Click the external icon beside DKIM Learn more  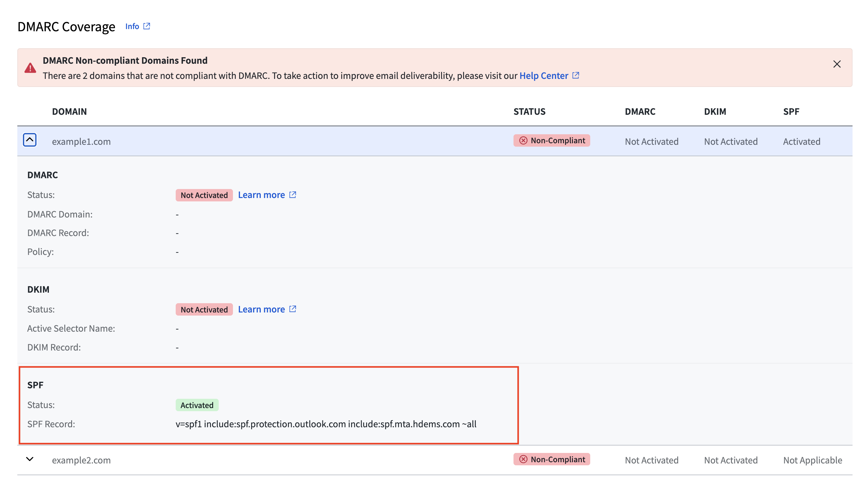tap(293, 309)
